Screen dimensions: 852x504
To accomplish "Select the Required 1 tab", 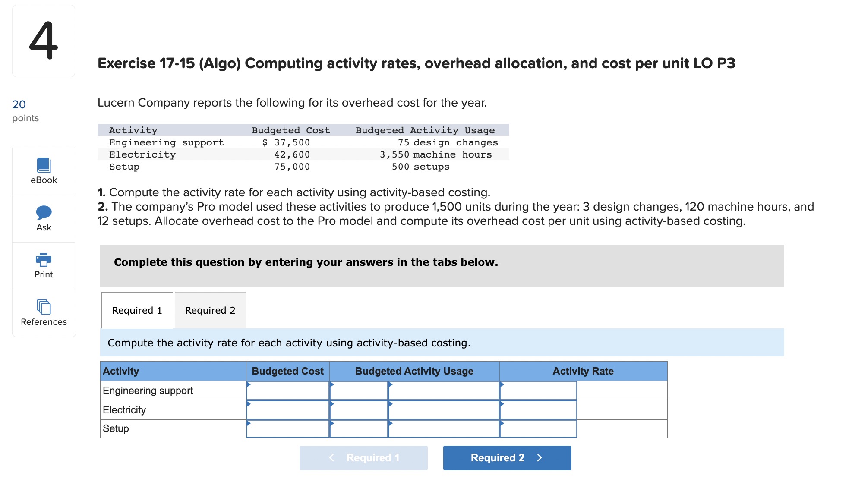I will (136, 310).
